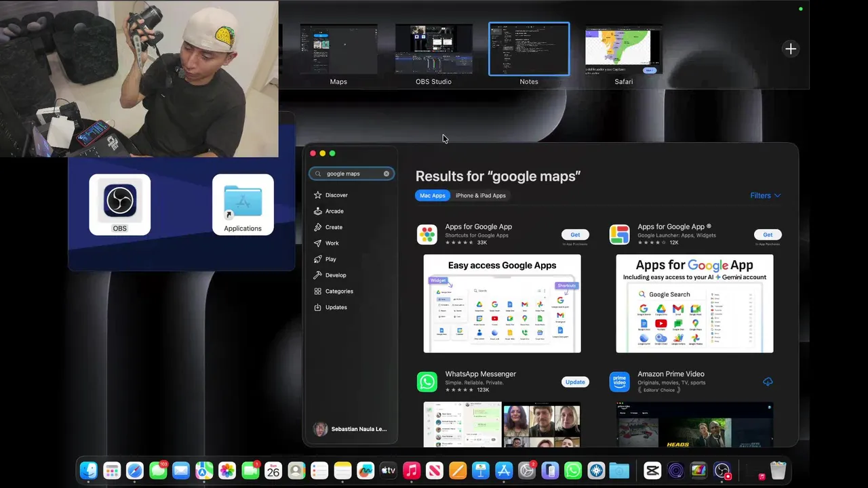Click the WhatsApp Messenger app icon in the results
Screen dimensions: 868x488
427,382
